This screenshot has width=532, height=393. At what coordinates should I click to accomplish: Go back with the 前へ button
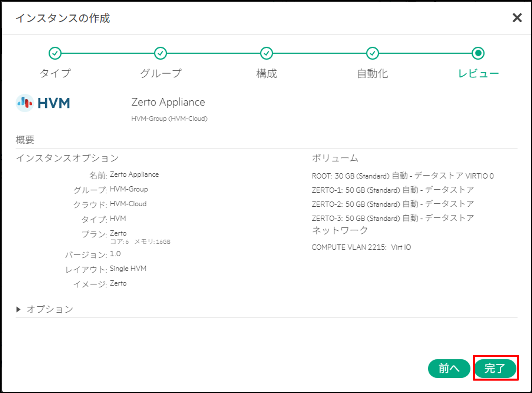point(449,368)
